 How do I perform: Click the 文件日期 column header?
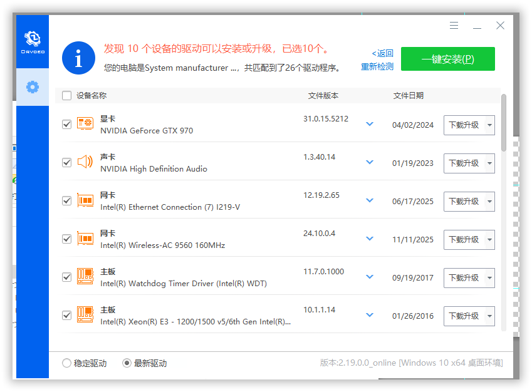tap(409, 96)
